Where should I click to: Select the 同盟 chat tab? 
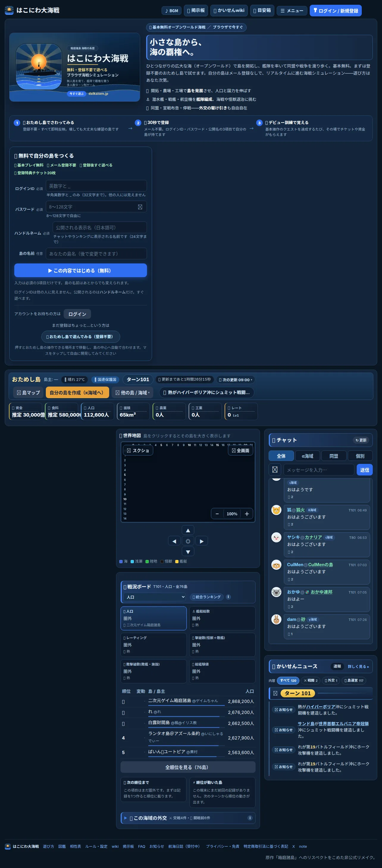(334, 456)
